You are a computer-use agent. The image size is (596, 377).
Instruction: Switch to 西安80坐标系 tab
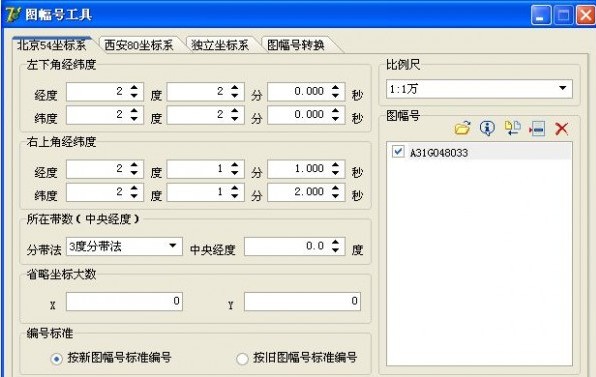(x=139, y=45)
